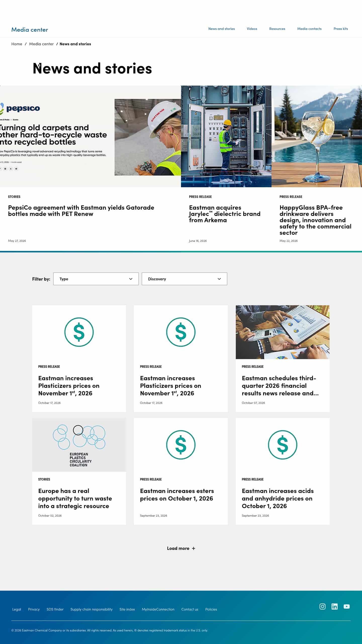The height and width of the screenshot is (644, 362).
Task: Open the Press kits navigation item
Action: coord(341,29)
